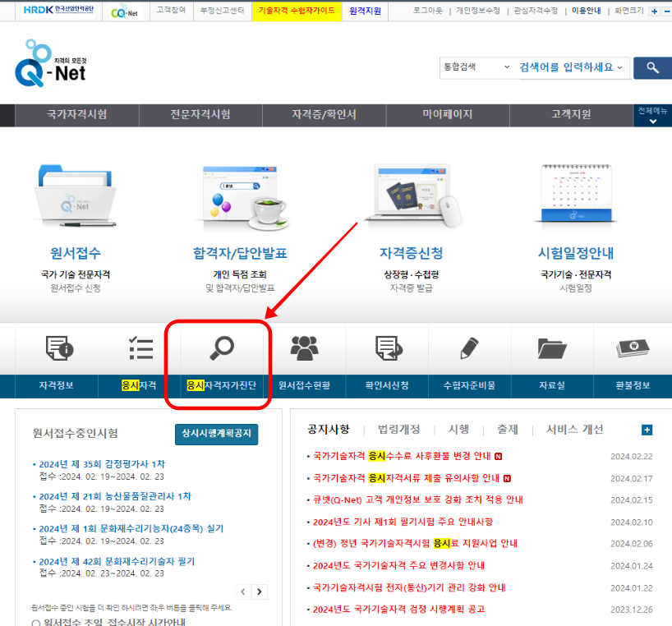Image resolution: width=672 pixels, height=626 pixels.
Task: Open the 원서접수현황 people icon
Action: (x=302, y=348)
